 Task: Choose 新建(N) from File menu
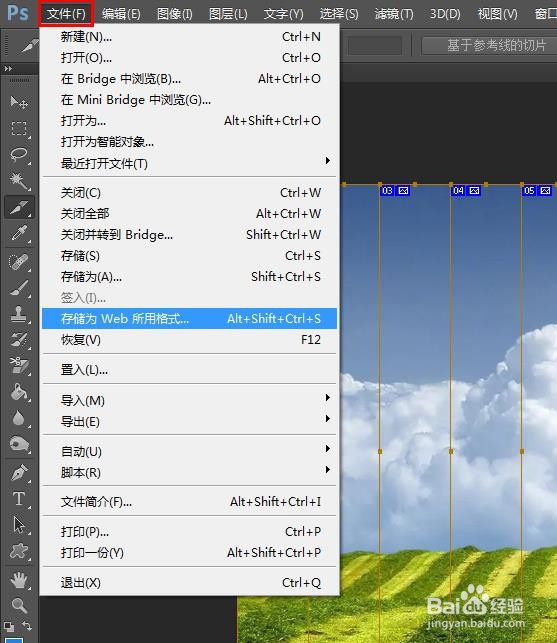(x=189, y=37)
